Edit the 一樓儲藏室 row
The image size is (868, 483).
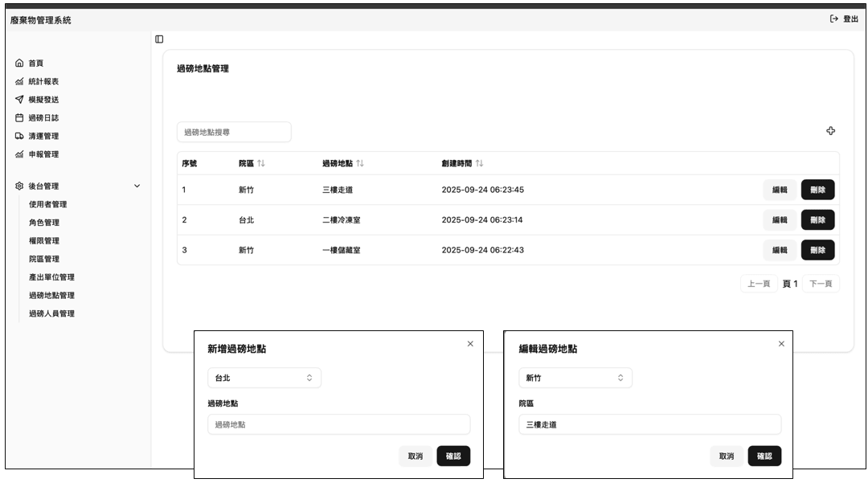[x=780, y=250]
